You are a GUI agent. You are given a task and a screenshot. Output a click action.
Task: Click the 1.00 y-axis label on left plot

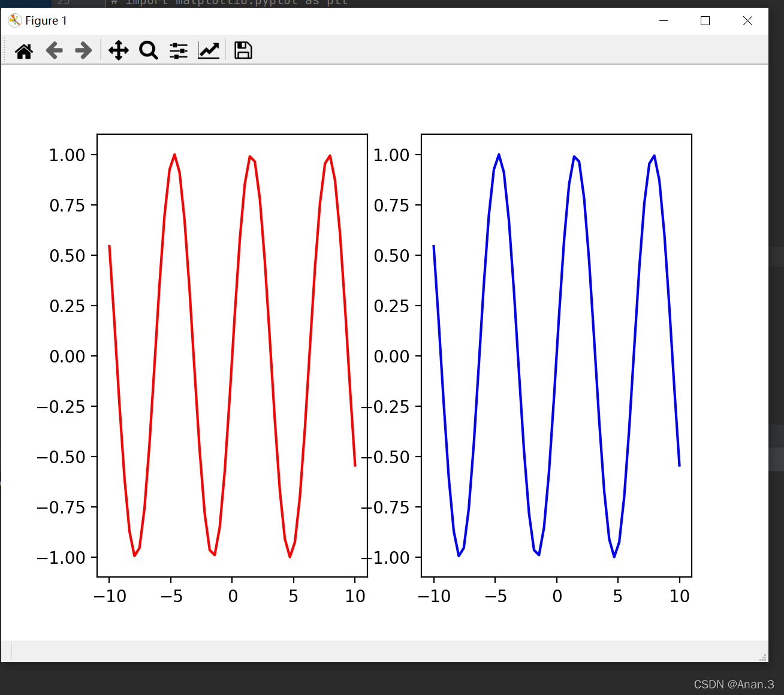pos(67,155)
